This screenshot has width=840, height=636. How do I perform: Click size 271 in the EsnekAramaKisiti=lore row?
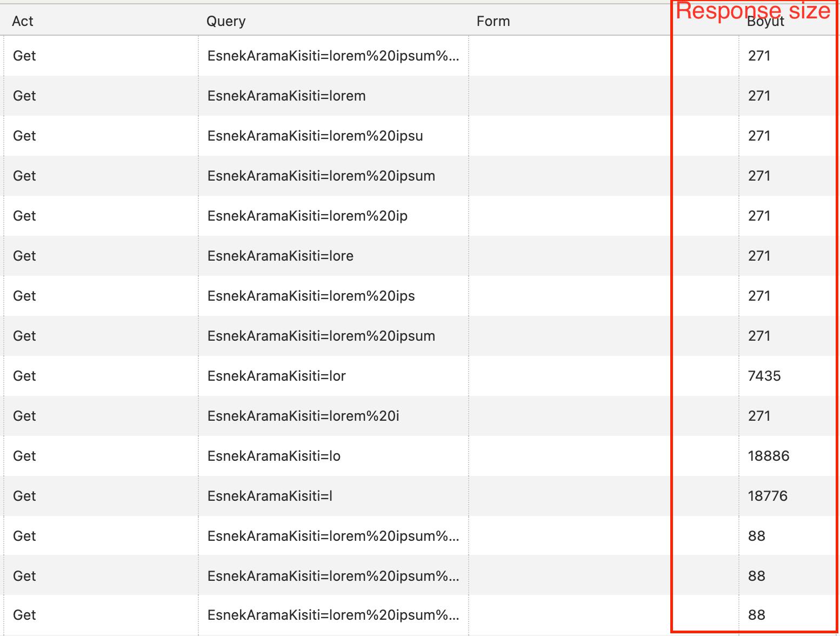point(759,256)
